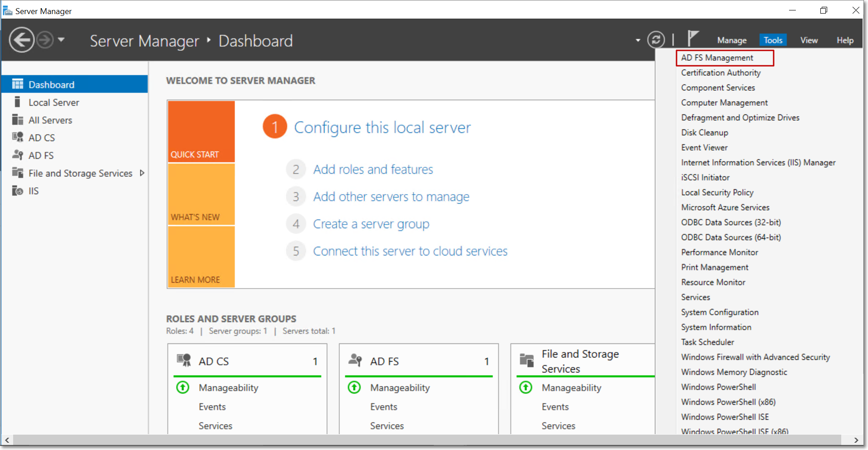This screenshot has width=868, height=450.
Task: Choose Event Viewer in Tools menu
Action: pyautogui.click(x=704, y=147)
